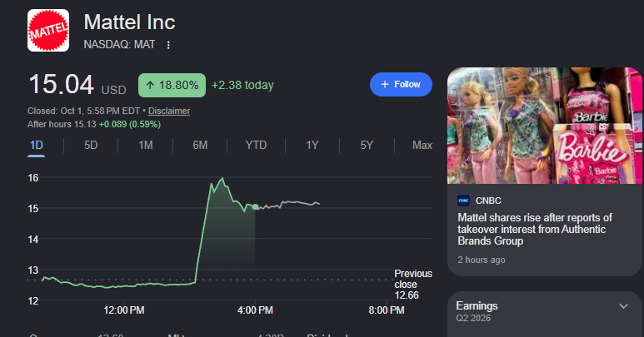This screenshot has width=644, height=337.
Task: Switch chart to 5Y range
Action: [x=367, y=145]
